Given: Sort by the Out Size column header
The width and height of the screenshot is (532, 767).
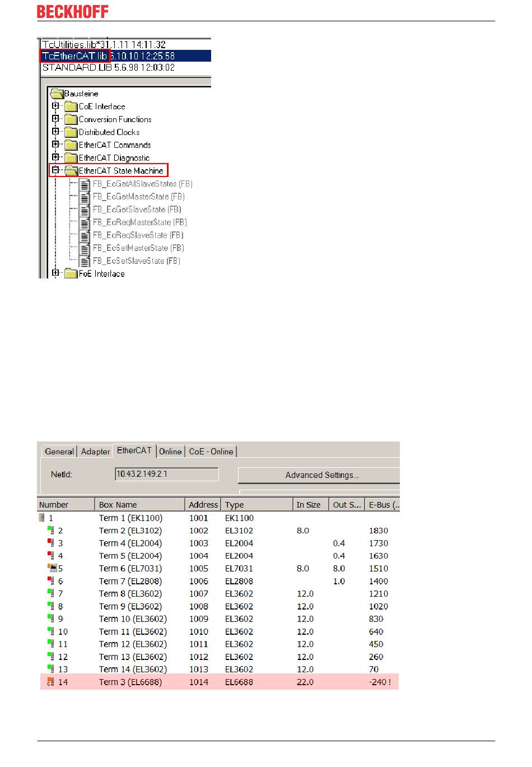Looking at the screenshot, I should point(347,504).
